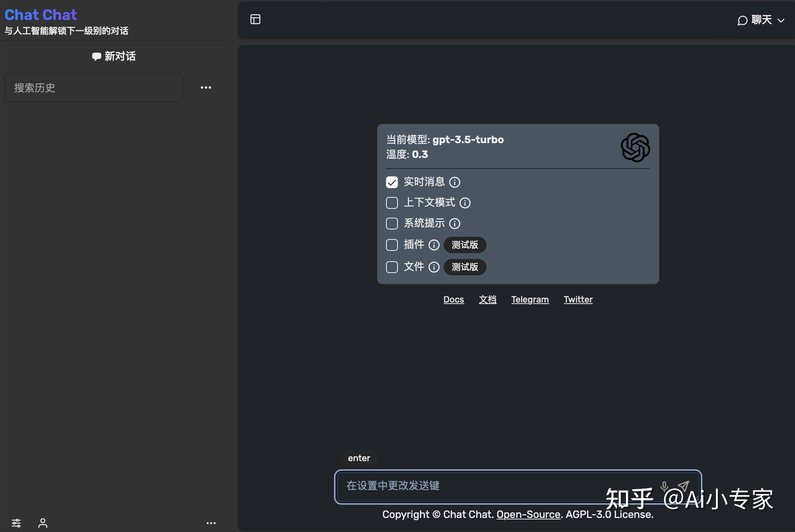This screenshot has width=795, height=532.
Task: Enable the 文件 checkbox
Action: point(392,267)
